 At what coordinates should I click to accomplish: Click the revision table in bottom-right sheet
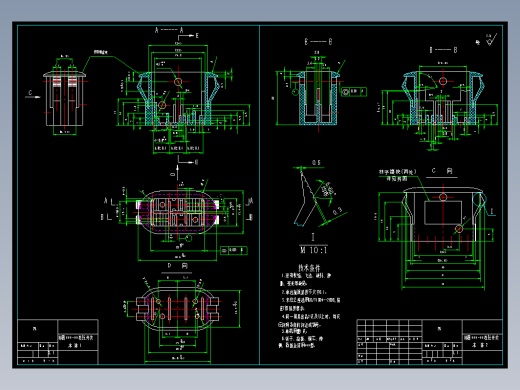pyautogui.click(x=389, y=342)
